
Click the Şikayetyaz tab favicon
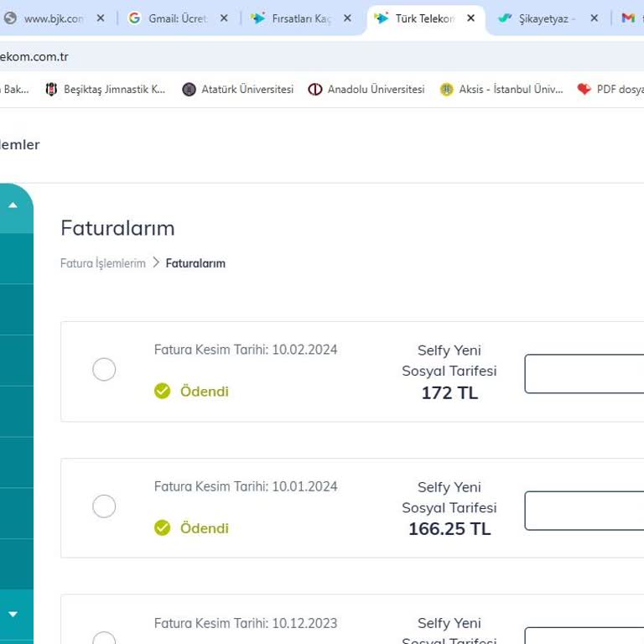click(505, 18)
